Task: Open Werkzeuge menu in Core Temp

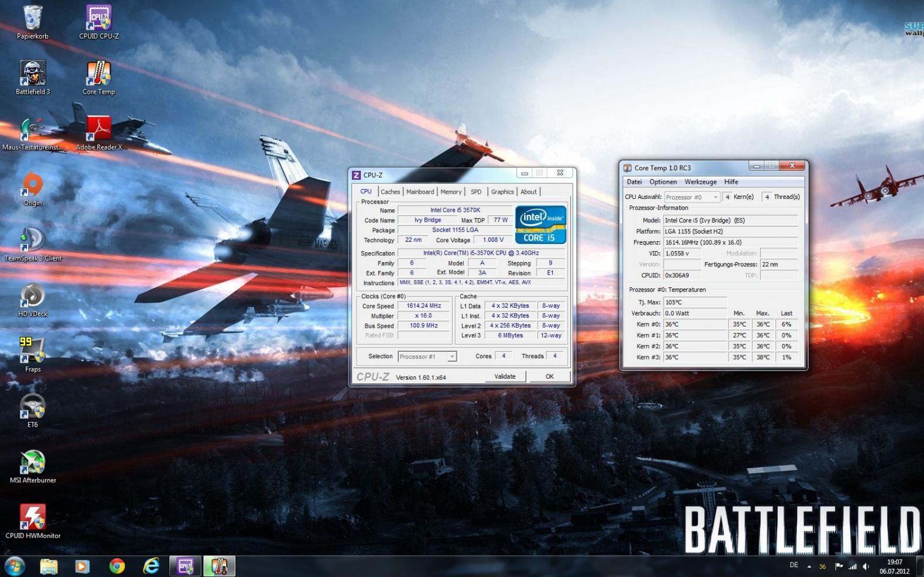Action: pos(700,182)
